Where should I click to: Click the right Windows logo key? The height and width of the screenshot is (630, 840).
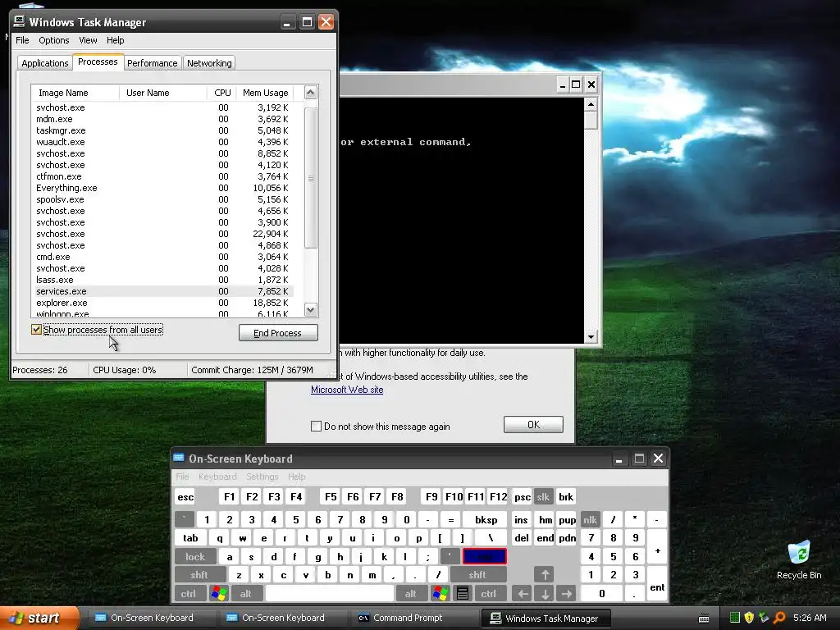(x=441, y=594)
